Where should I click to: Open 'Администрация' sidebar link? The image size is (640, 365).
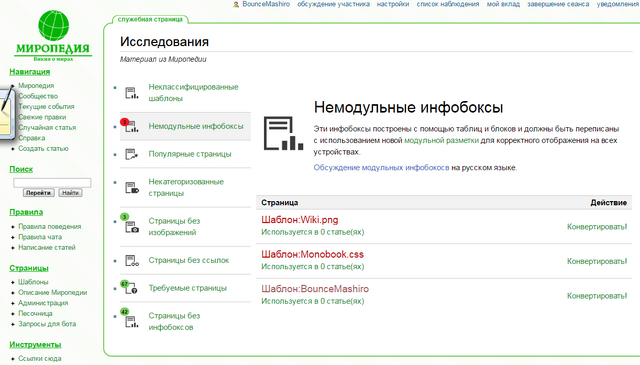pos(43,303)
